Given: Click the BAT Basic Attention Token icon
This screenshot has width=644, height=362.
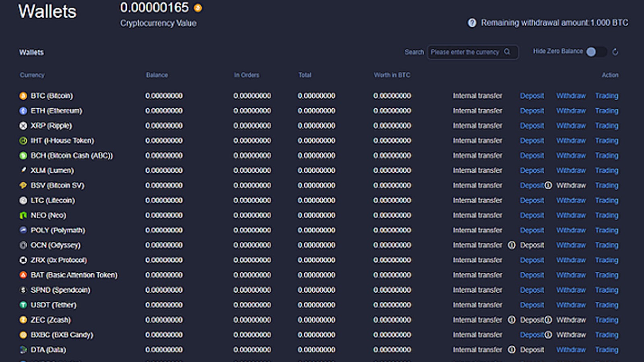Looking at the screenshot, I should point(23,275).
